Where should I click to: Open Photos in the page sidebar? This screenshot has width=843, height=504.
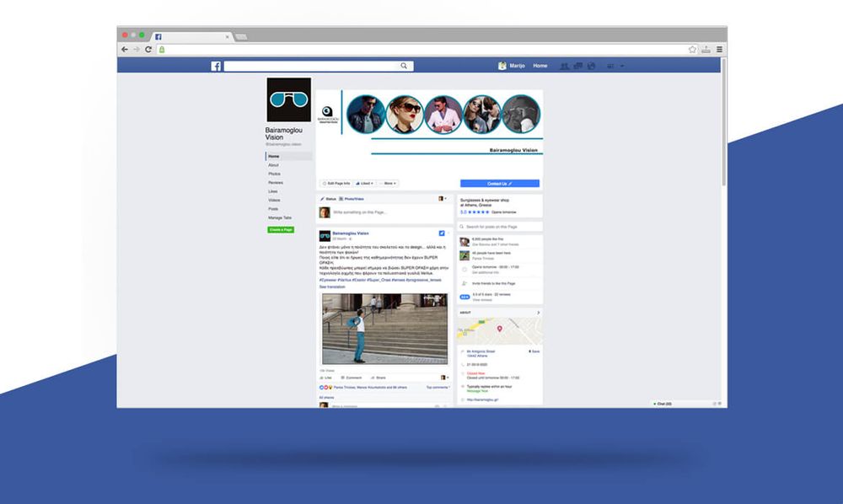pos(274,174)
